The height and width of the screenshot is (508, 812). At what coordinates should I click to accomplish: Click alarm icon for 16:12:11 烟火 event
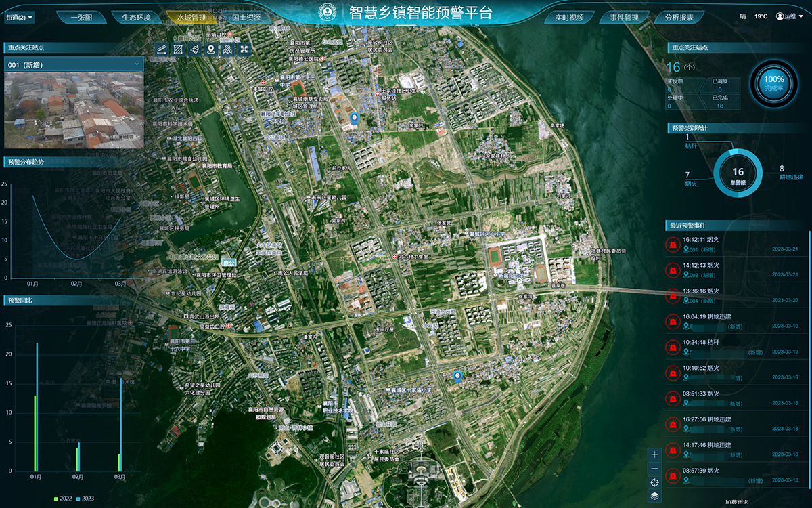point(673,245)
